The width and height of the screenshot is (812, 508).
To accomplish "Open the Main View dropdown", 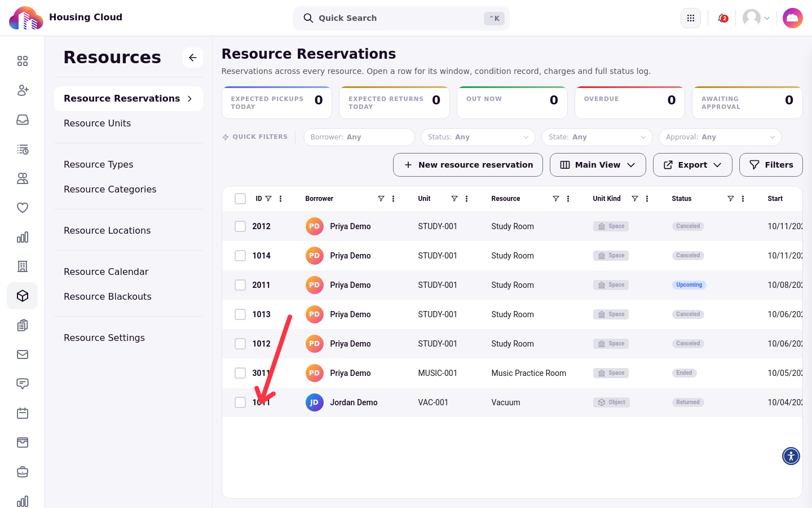I will tap(598, 165).
